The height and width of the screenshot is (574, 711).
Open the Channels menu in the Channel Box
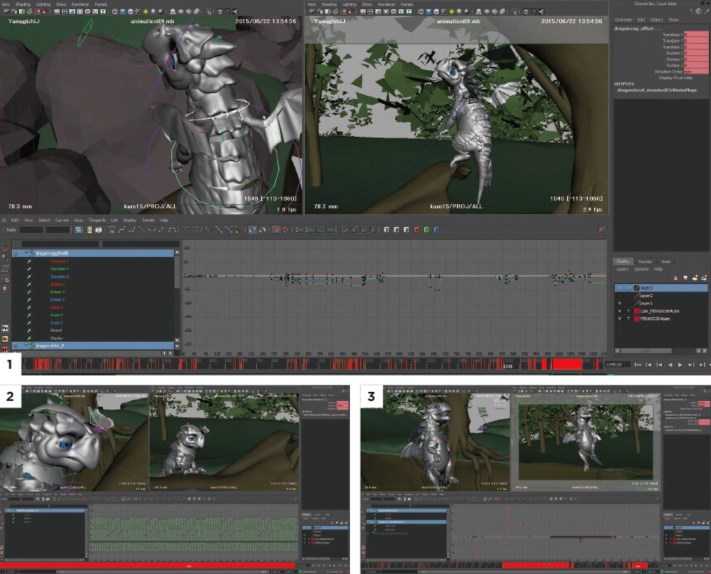(623, 20)
